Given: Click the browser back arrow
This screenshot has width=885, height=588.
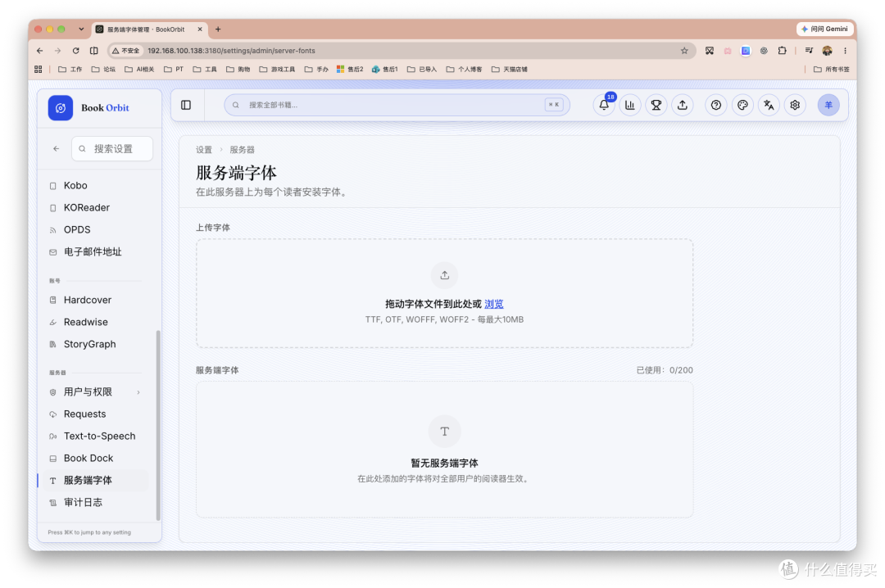Looking at the screenshot, I should [x=39, y=51].
